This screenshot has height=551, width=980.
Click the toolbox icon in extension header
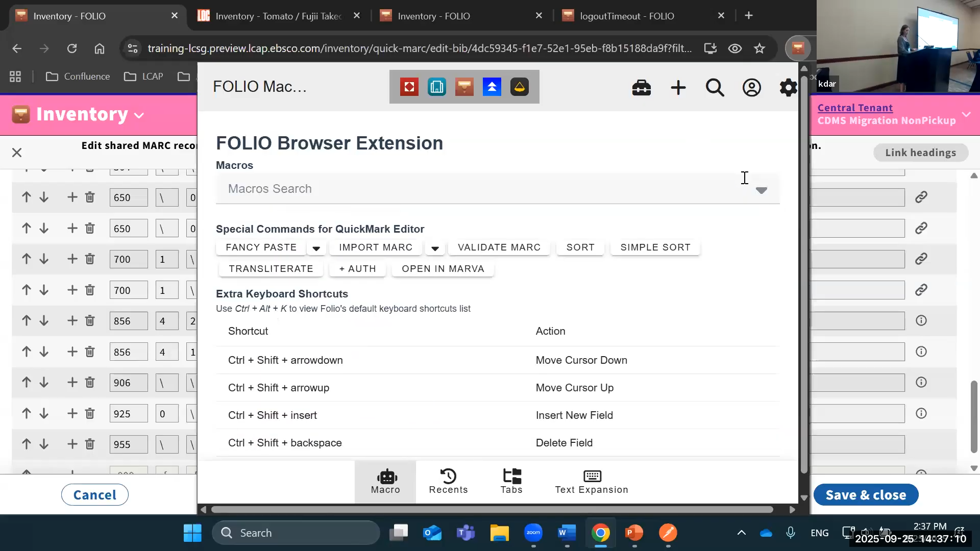pos(641,88)
